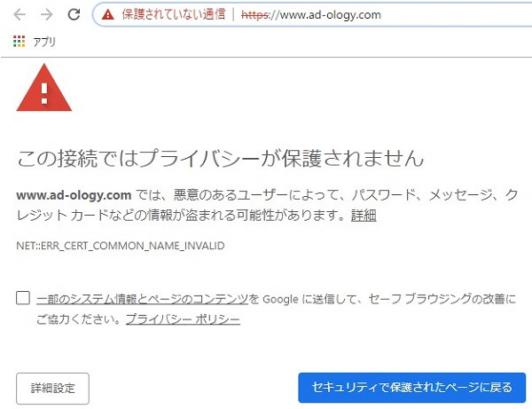Reload the page with the refresh icon
Screen dimensions: 532x409
[74, 14]
